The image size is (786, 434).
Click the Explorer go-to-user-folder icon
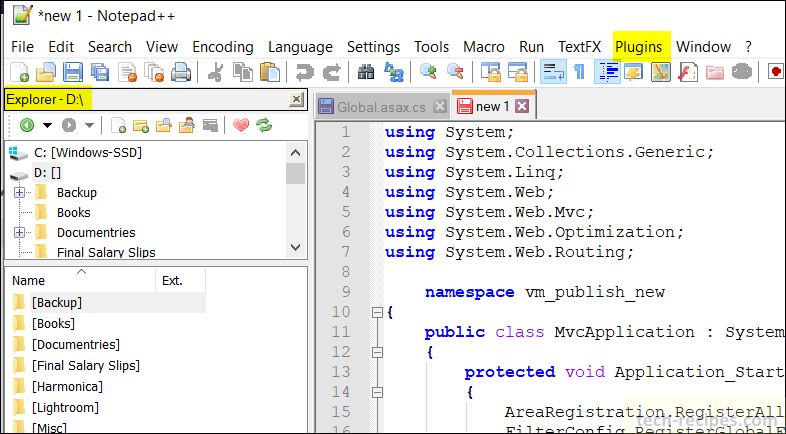pyautogui.click(x=187, y=125)
